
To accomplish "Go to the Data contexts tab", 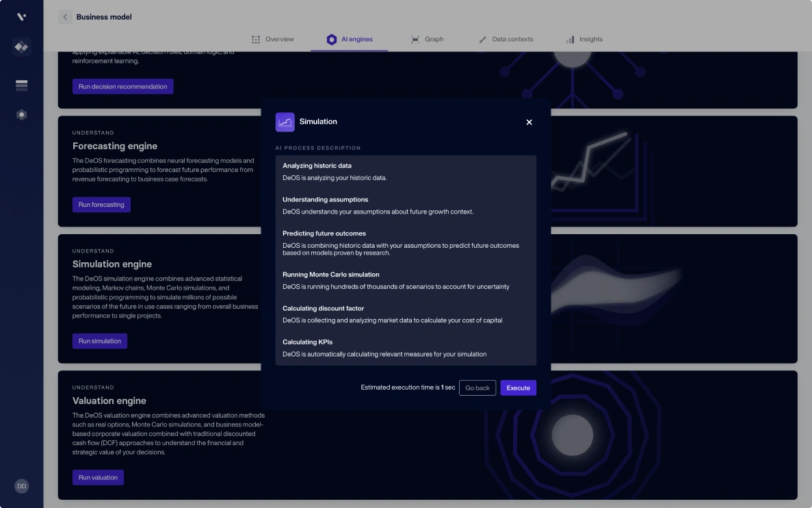I will tap(506, 40).
